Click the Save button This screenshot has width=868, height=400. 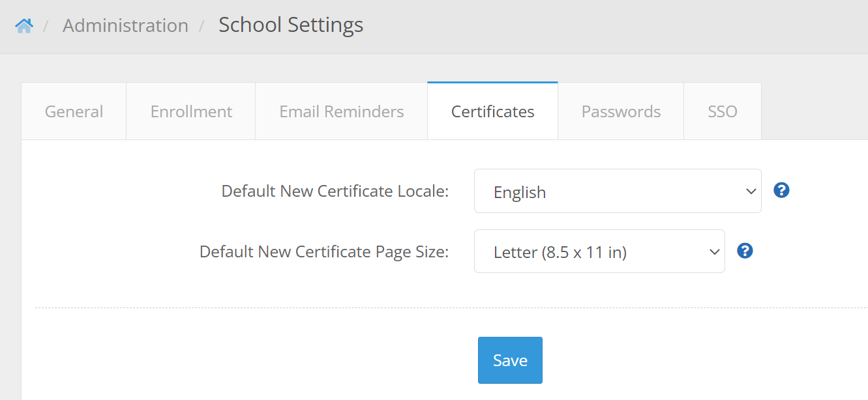(x=510, y=360)
